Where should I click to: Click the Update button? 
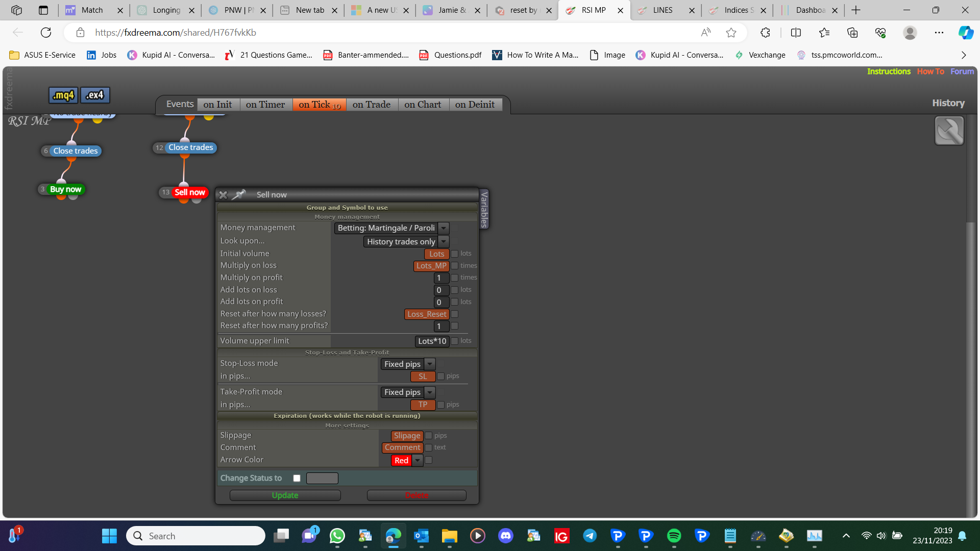point(285,495)
